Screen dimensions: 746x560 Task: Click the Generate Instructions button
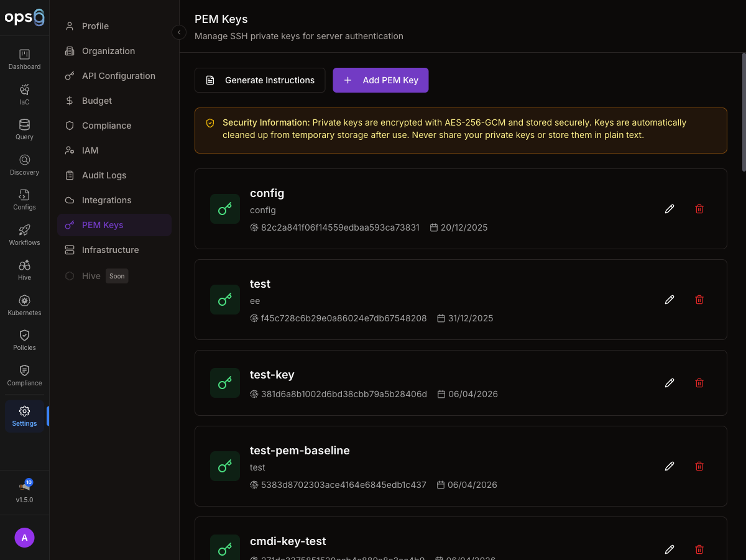click(x=260, y=80)
